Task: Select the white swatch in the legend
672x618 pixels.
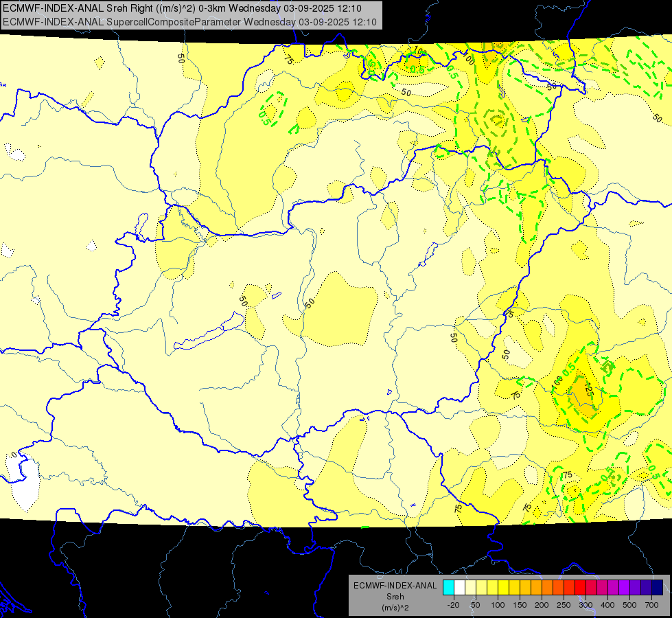Action: (x=459, y=587)
